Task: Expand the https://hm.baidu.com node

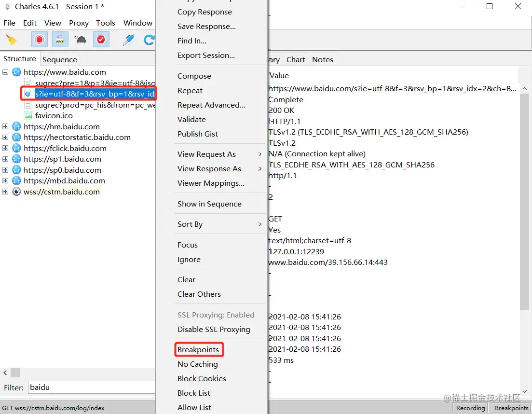Action: 5,126
